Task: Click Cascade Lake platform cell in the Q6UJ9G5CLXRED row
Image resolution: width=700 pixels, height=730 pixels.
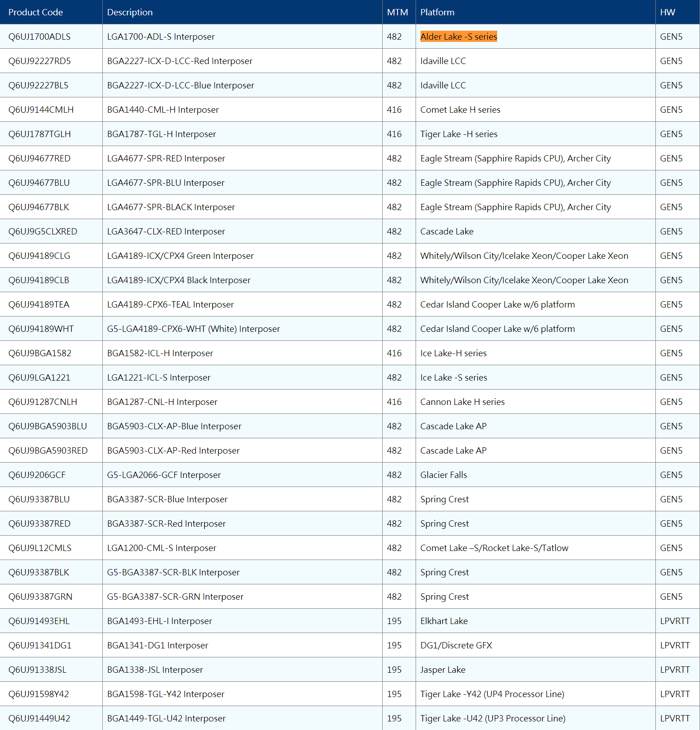Action: [447, 231]
